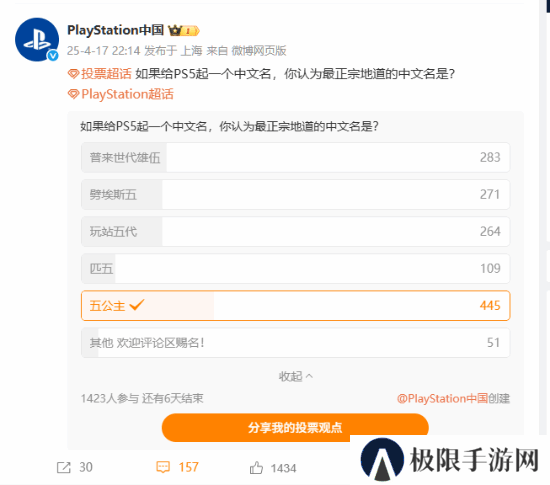
Task: Collapse the poll with 收起
Action: tap(295, 376)
